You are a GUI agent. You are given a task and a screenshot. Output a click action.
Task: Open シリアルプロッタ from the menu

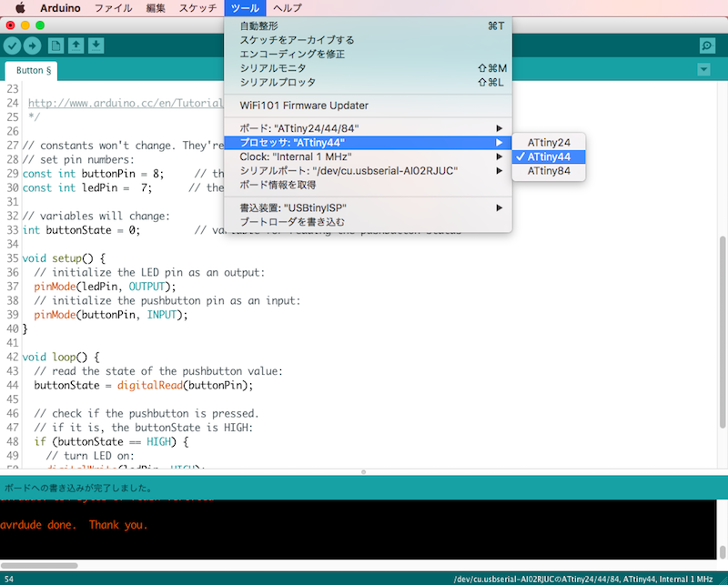pyautogui.click(x=369, y=82)
